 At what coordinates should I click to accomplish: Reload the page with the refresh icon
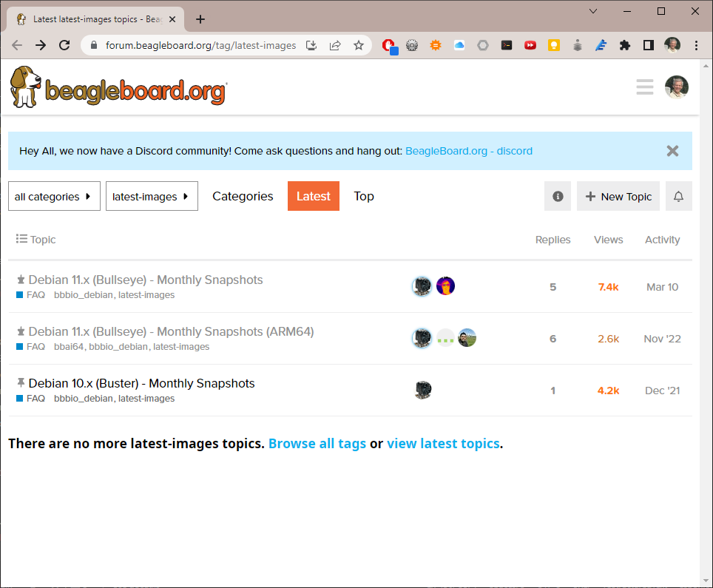(64, 45)
